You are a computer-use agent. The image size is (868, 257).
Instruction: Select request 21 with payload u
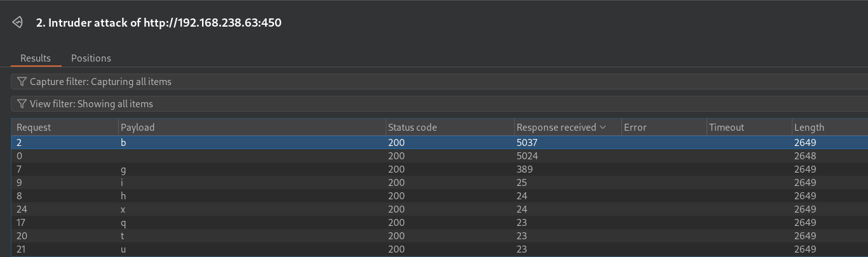point(440,249)
